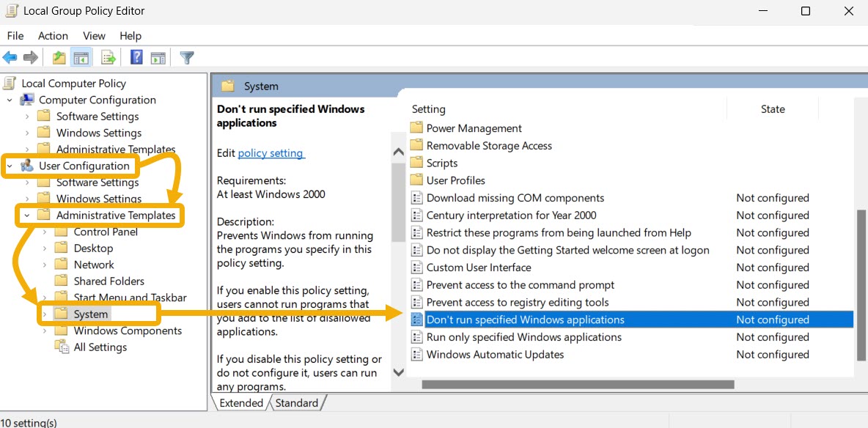Click the scroll-down chevron in description pane
This screenshot has height=428, width=868.
[x=398, y=372]
